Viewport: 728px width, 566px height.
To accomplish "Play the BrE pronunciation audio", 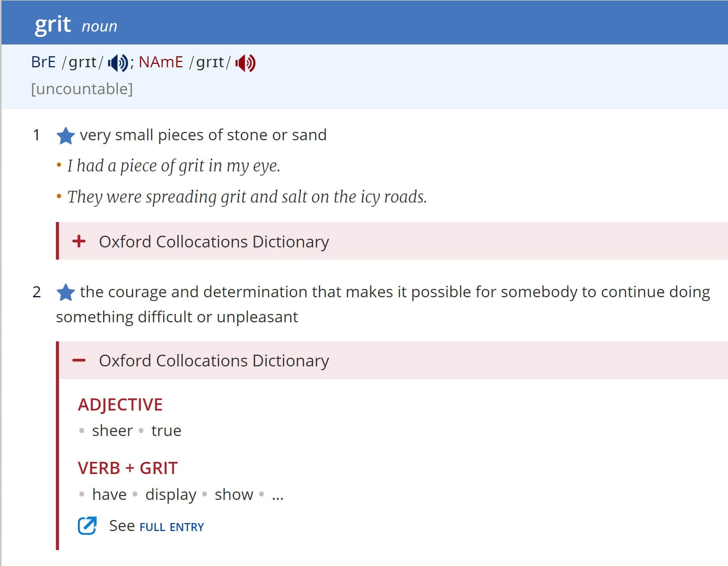I will click(118, 63).
